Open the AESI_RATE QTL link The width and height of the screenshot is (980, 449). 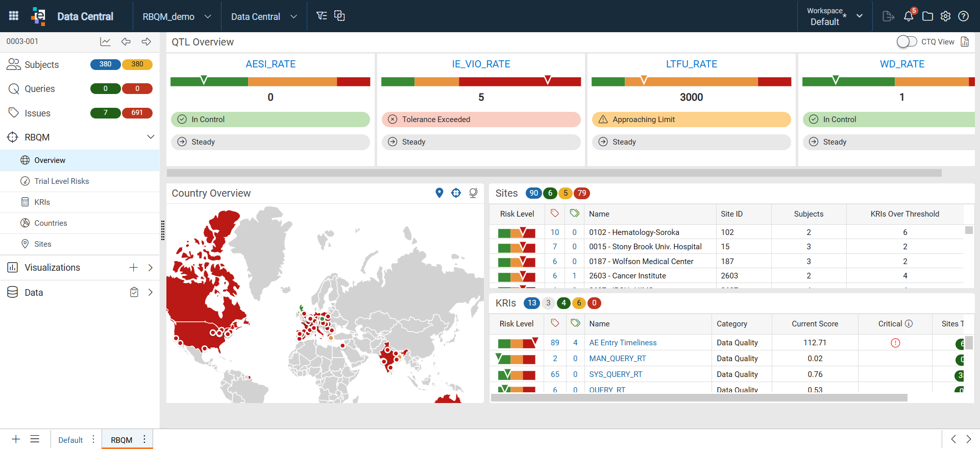pyautogui.click(x=271, y=64)
